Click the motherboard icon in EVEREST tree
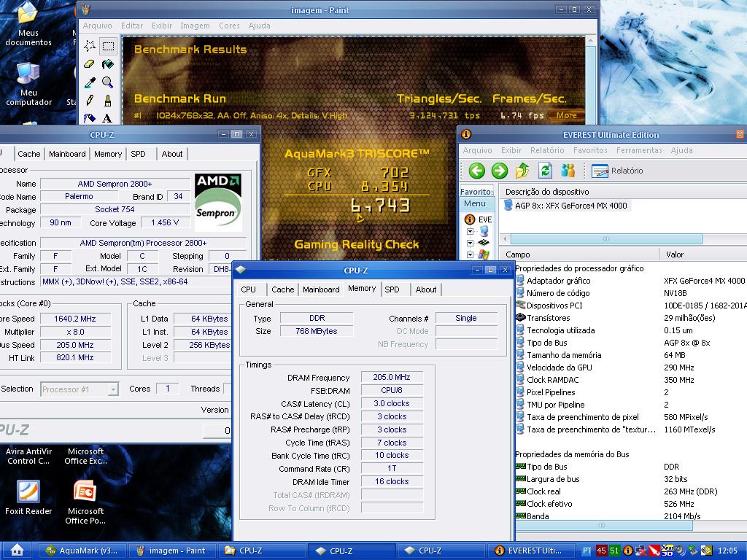This screenshot has width=747, height=560. pyautogui.click(x=484, y=243)
